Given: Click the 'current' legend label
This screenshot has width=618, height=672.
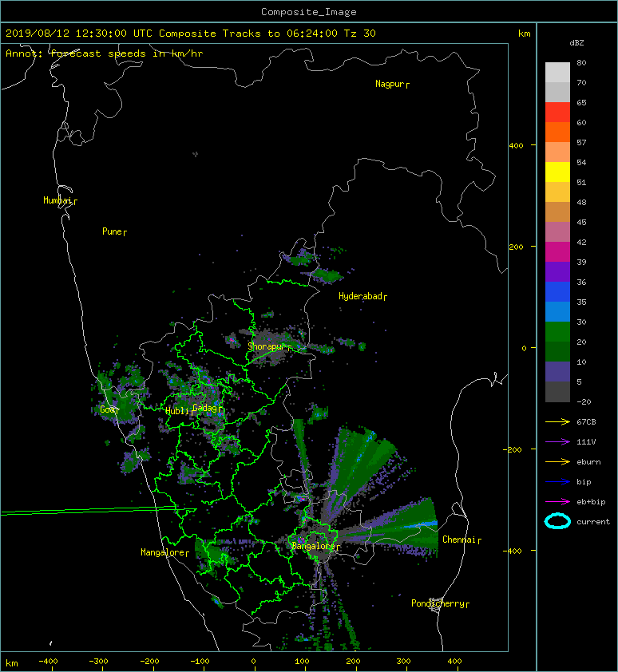Looking at the screenshot, I should pos(593,522).
